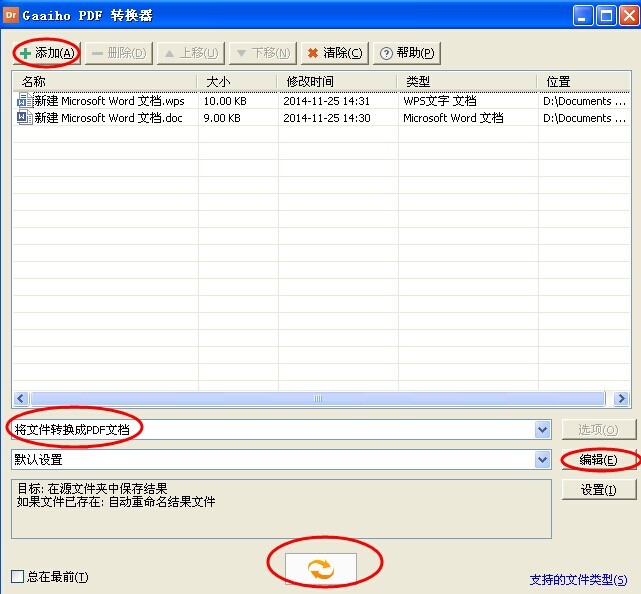Click the 2014-11-25 14:30 date cell
The image size is (641, 594).
click(x=327, y=118)
